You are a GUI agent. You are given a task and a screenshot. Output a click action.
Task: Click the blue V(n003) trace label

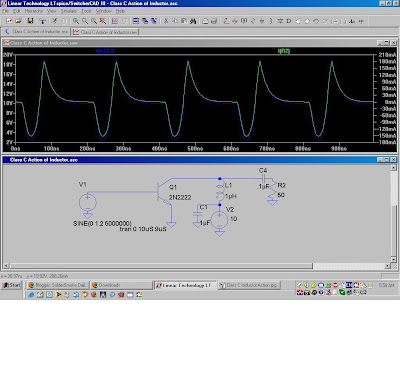tap(105, 51)
